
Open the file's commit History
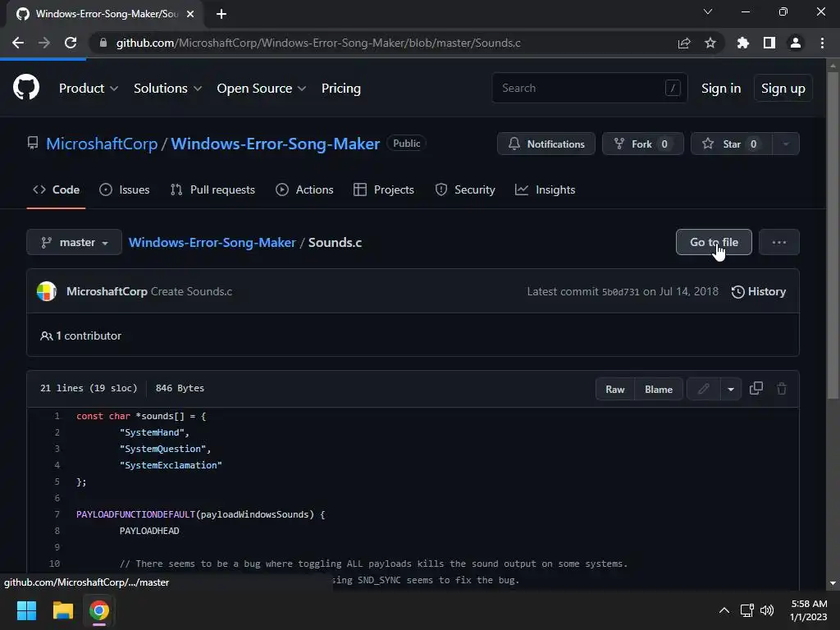coord(759,291)
